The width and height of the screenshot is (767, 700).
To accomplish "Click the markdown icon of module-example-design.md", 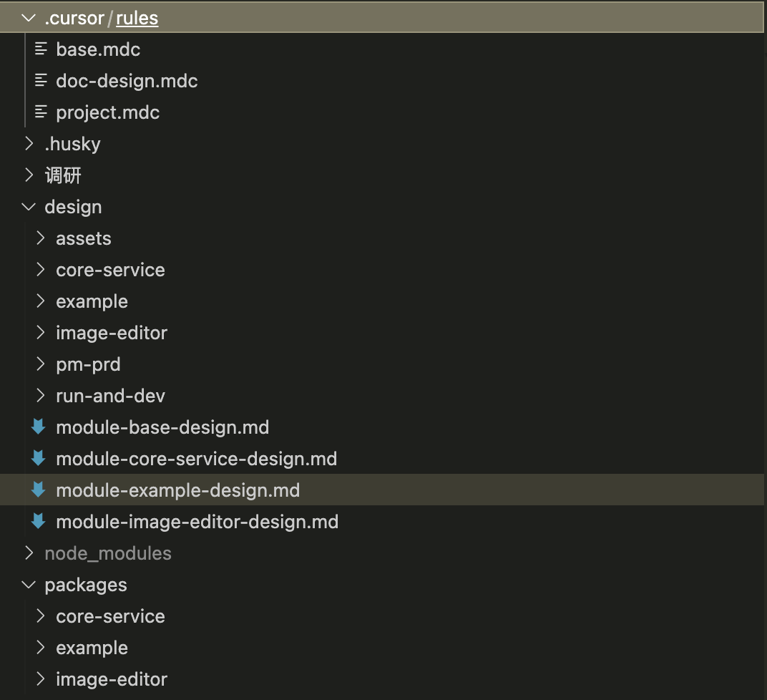I will tap(39, 490).
